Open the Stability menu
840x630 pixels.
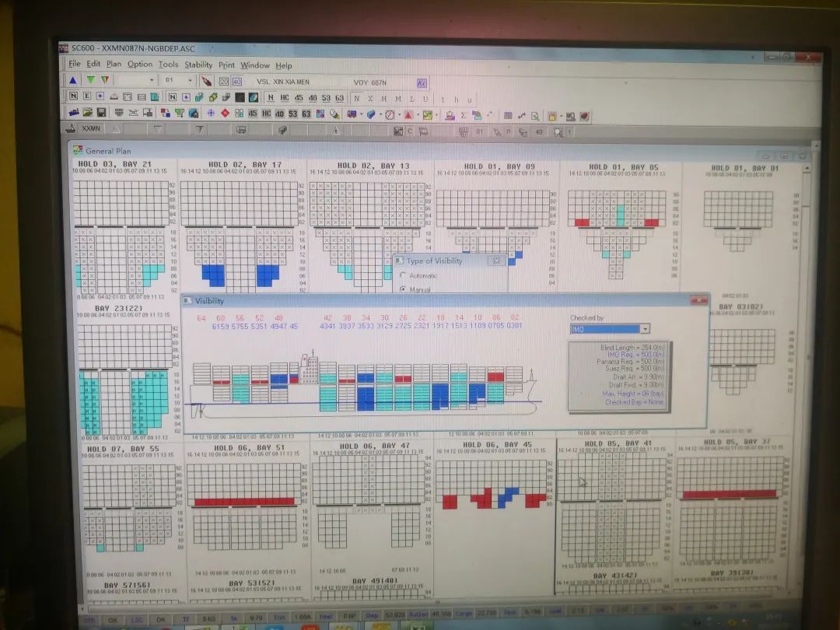coord(198,65)
